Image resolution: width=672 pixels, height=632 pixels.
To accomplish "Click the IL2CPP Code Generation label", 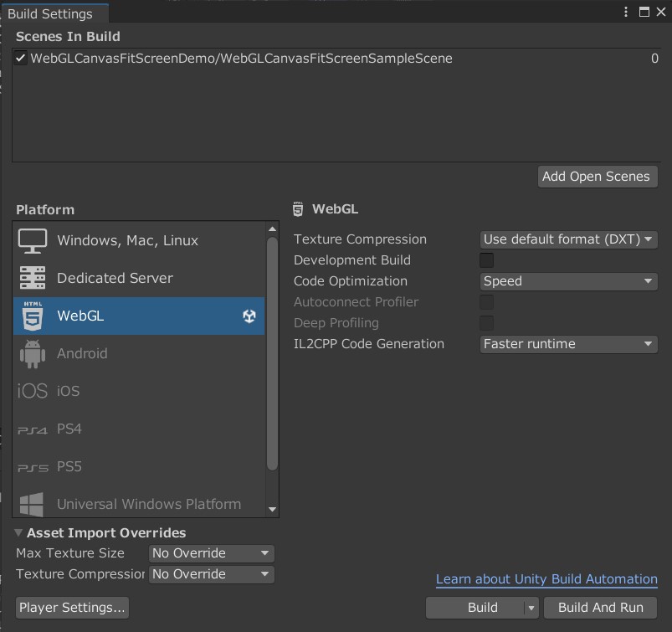I will [369, 344].
